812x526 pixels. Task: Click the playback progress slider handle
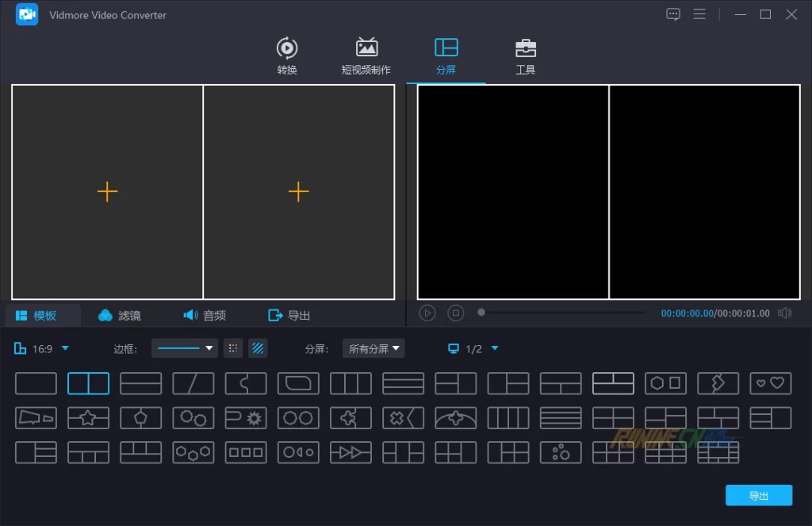(x=481, y=313)
